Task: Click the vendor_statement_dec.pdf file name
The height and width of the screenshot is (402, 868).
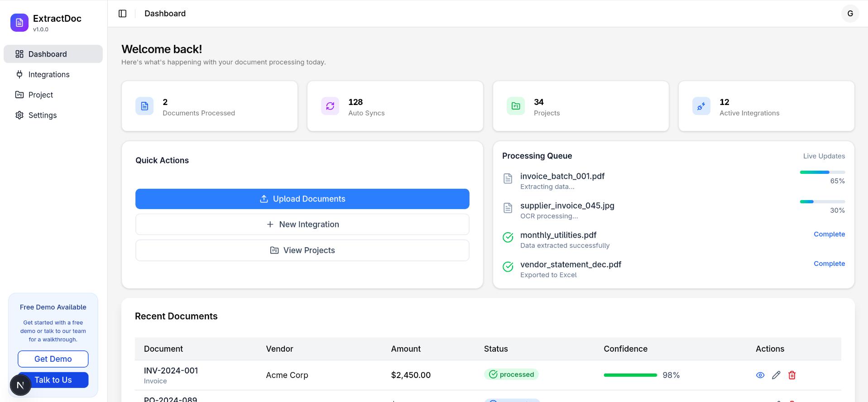Action: pyautogui.click(x=571, y=264)
